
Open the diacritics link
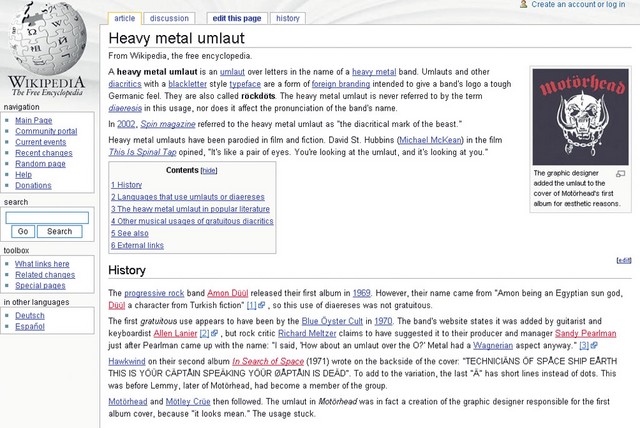tap(125, 84)
